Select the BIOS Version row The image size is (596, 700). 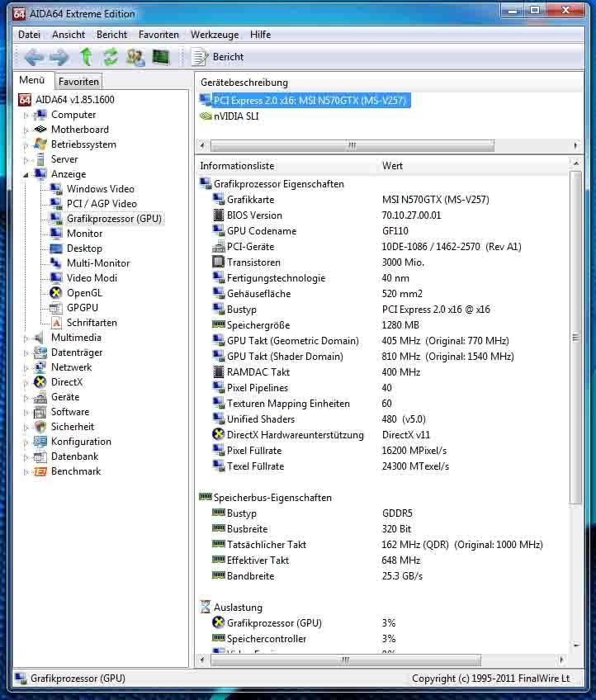pyautogui.click(x=384, y=215)
